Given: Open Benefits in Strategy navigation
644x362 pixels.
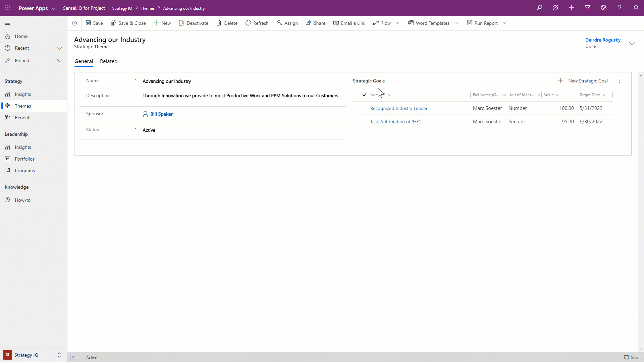Looking at the screenshot, I should [x=23, y=118].
